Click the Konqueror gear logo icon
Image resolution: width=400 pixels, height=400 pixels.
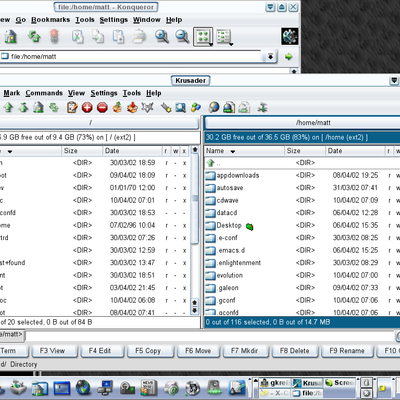(x=290, y=36)
